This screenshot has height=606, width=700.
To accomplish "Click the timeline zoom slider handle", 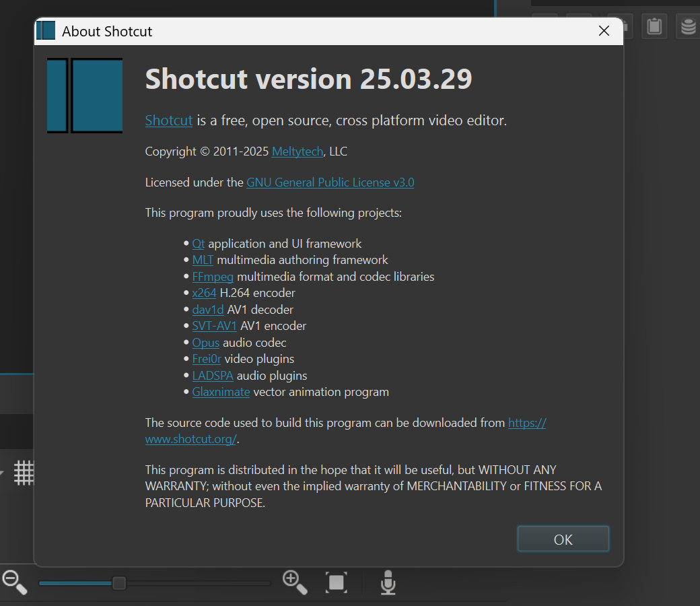I will [119, 582].
